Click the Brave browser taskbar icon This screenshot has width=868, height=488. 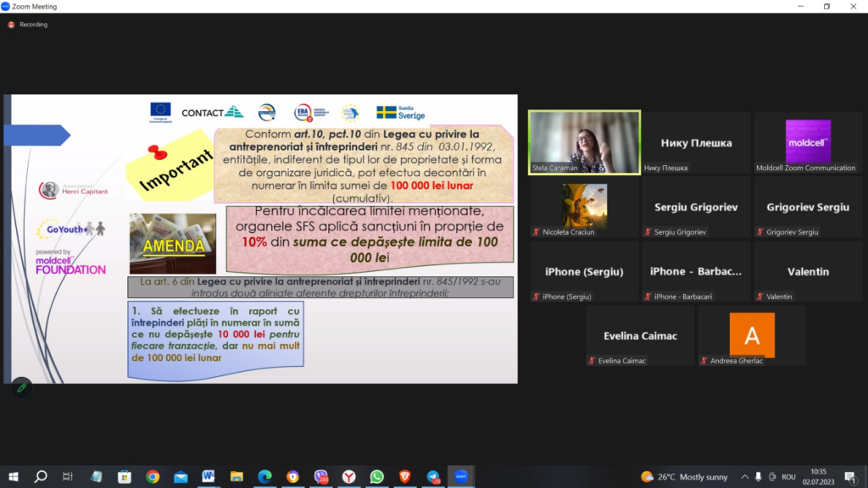click(404, 476)
